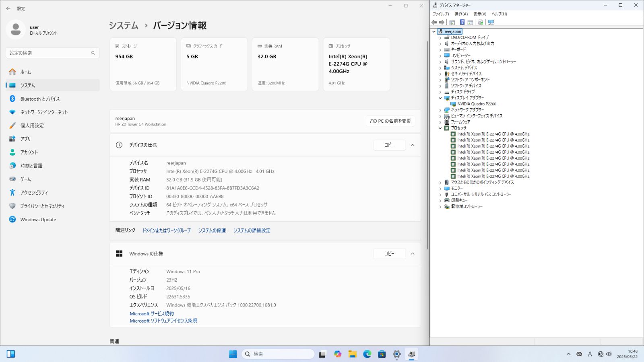Click the settings search field
The width and height of the screenshot is (644, 362).
tap(53, 53)
